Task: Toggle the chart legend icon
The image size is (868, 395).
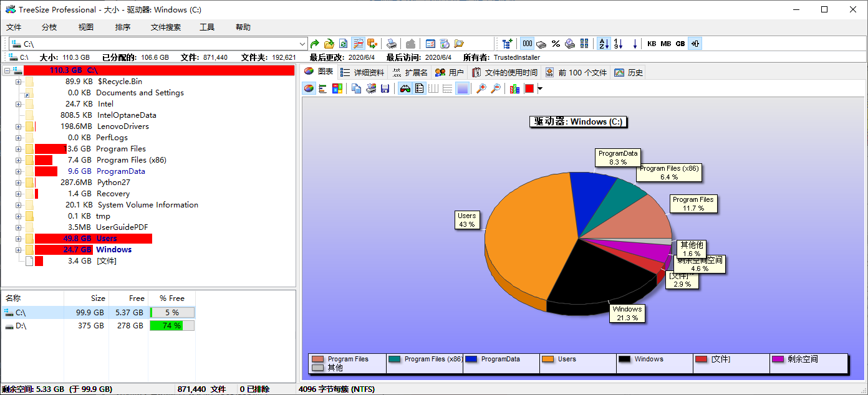Action: 420,88
